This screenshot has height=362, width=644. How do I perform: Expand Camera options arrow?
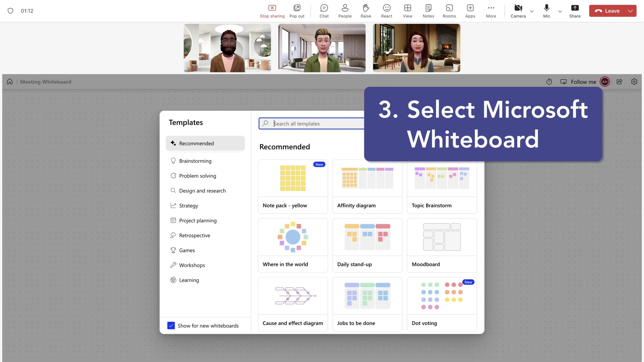tap(532, 11)
